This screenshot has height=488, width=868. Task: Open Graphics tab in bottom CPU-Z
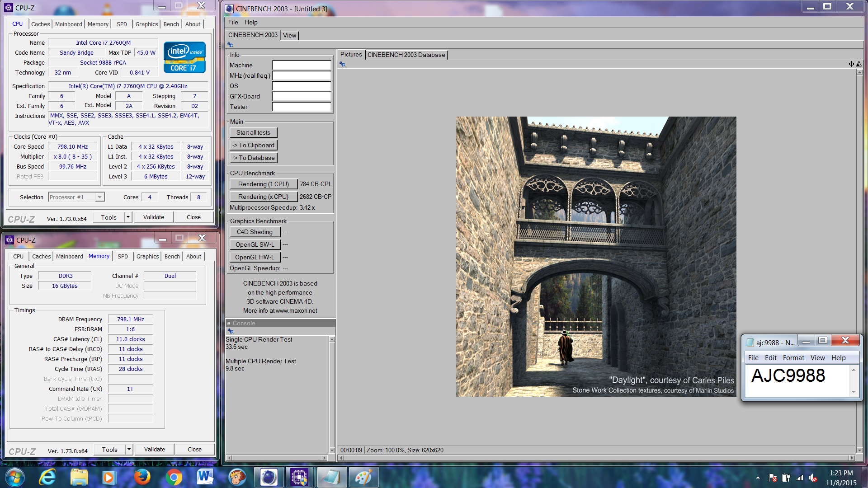[148, 256]
